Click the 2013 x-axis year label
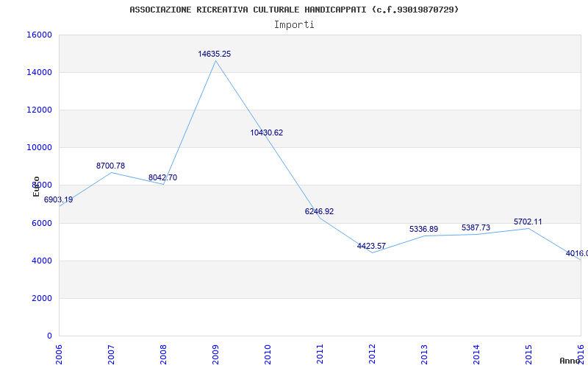The height and width of the screenshot is (368, 588). [x=424, y=355]
